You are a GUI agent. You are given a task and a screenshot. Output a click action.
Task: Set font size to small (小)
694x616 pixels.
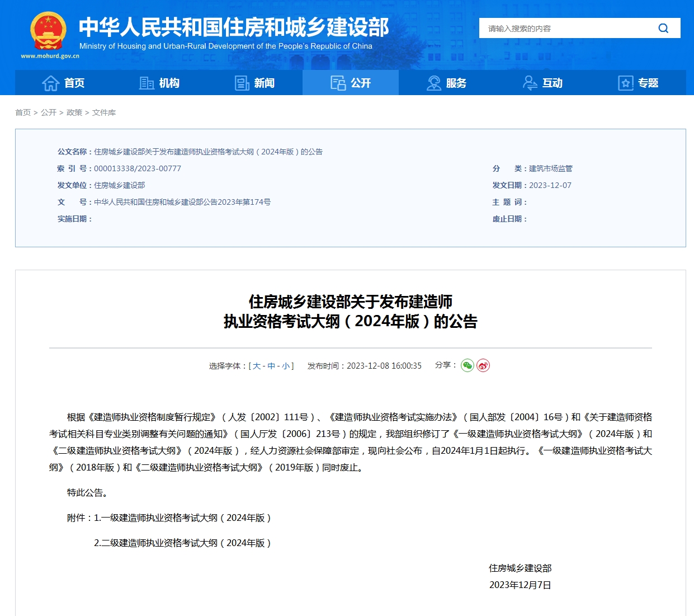(x=286, y=366)
